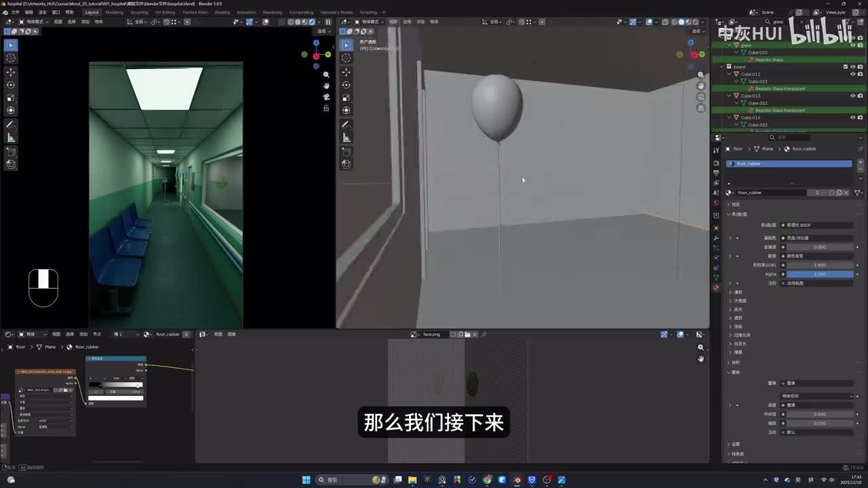The image size is (868, 488).
Task: Select the Annotate tool in left viewport
Action: tap(11, 125)
